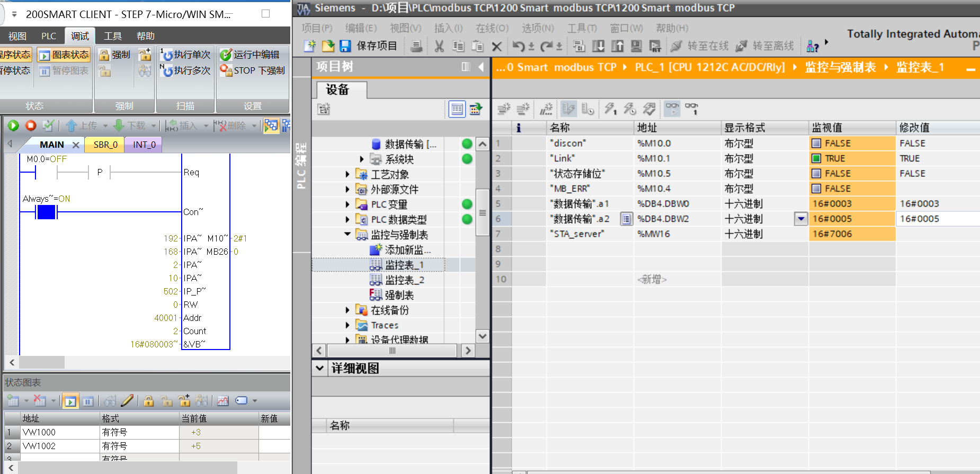This screenshot has height=474, width=980.
Task: Click the print icon in TIA toolbar
Action: point(416,46)
